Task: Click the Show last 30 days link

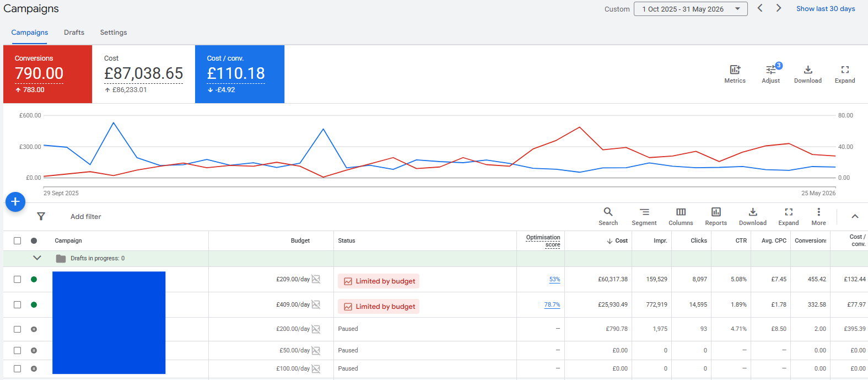Action: coord(826,9)
